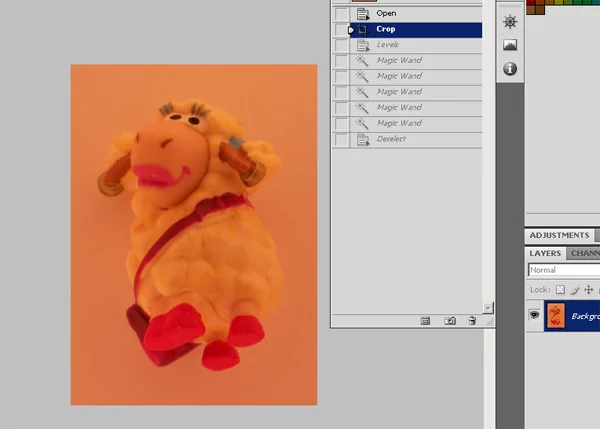Open the Histogram panel icon
This screenshot has width=600, height=429.
coord(510,45)
